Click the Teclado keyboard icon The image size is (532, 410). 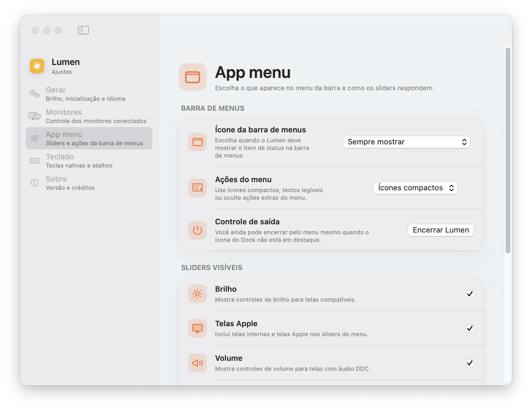[35, 160]
